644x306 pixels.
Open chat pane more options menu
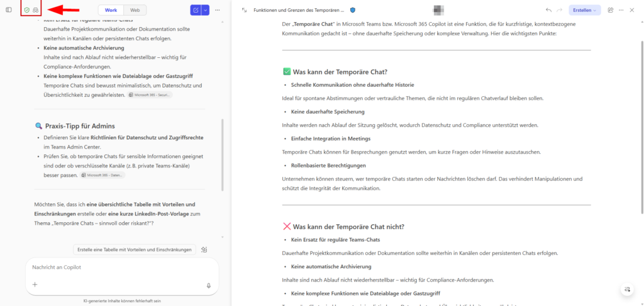218,10
